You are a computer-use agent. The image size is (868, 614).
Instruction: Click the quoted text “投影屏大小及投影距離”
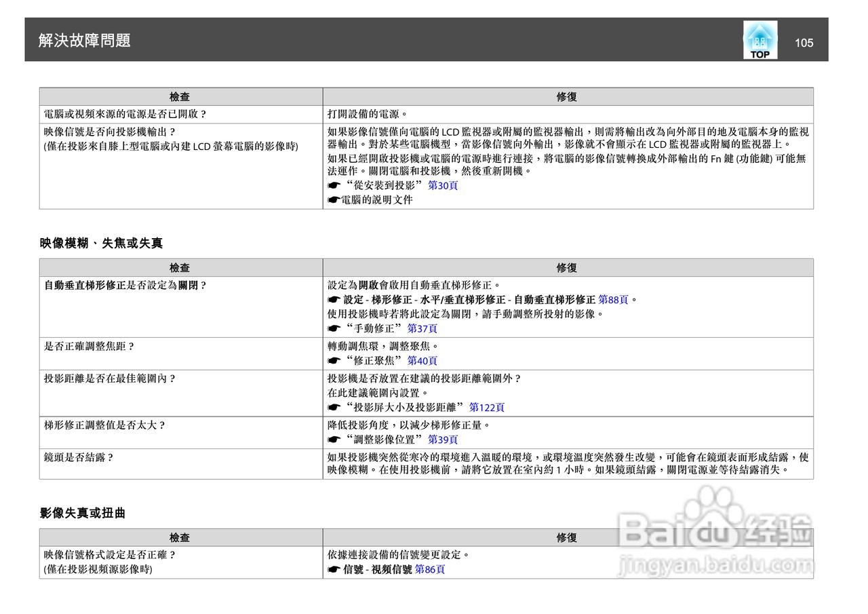pos(404,407)
